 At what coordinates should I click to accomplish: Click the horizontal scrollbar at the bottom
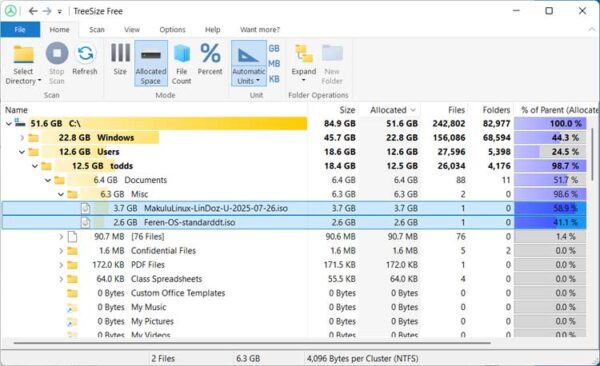(252, 343)
